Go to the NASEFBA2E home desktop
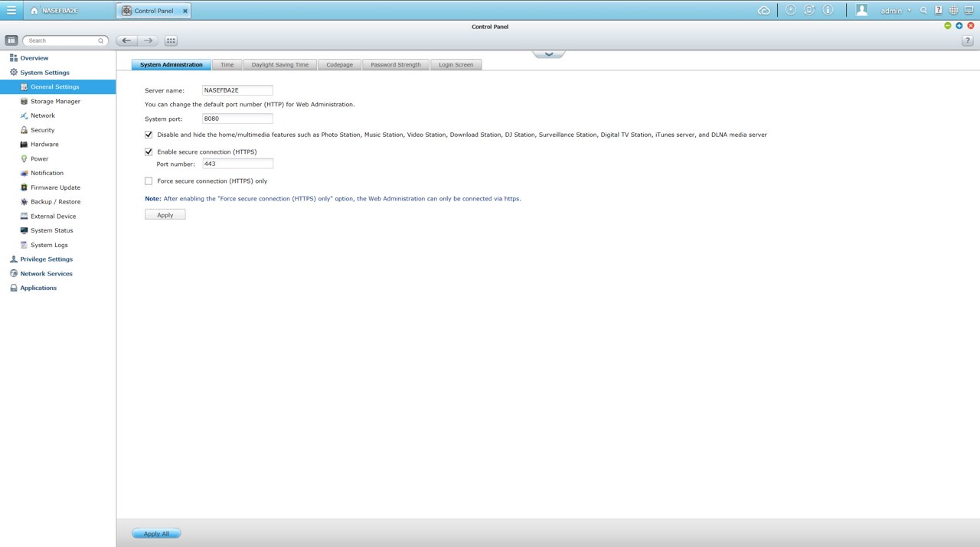 coord(54,11)
